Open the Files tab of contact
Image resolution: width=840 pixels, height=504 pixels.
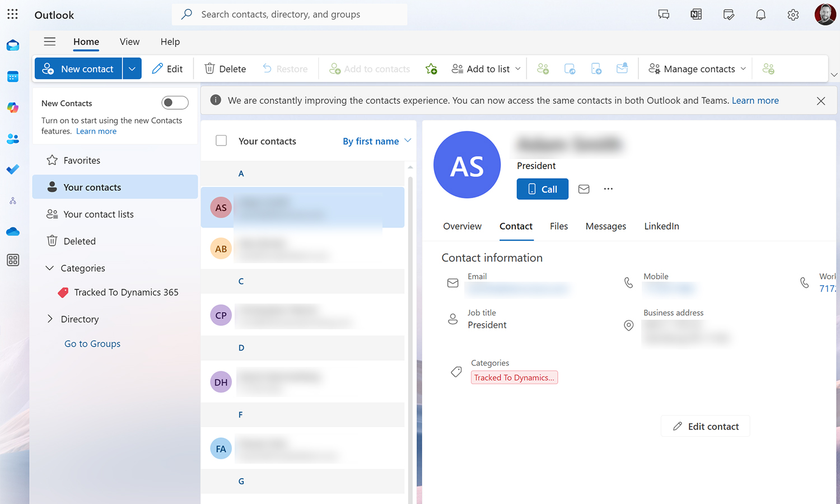click(559, 226)
